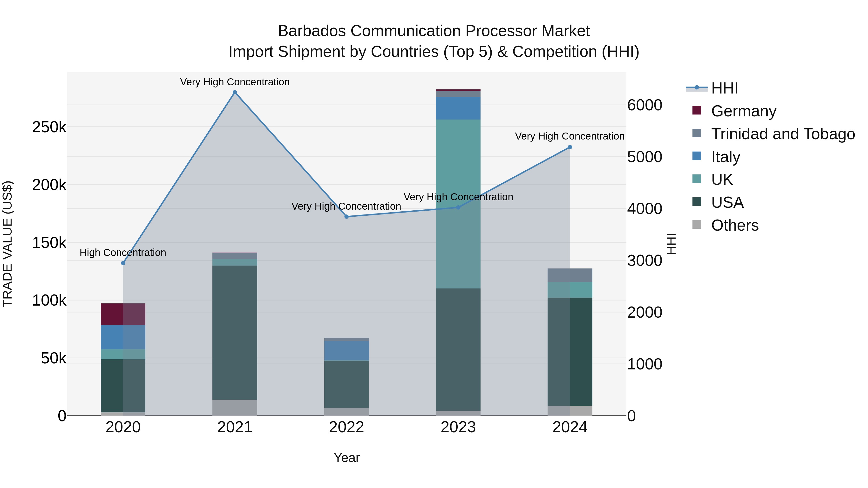Image resolution: width=868 pixels, height=488 pixels.
Task: Click the rotated HHI right-axis title
Action: pos(671,244)
